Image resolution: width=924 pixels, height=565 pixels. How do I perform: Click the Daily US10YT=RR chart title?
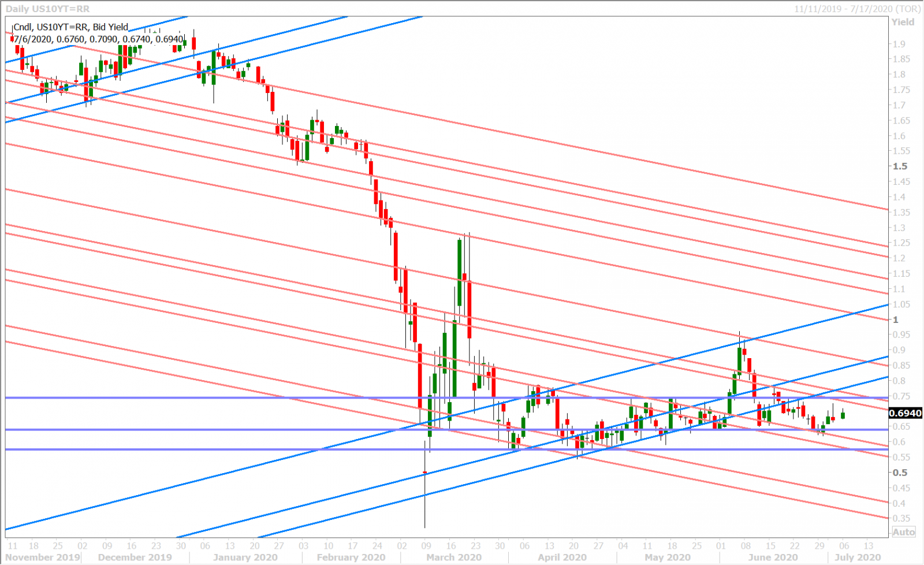47,9
